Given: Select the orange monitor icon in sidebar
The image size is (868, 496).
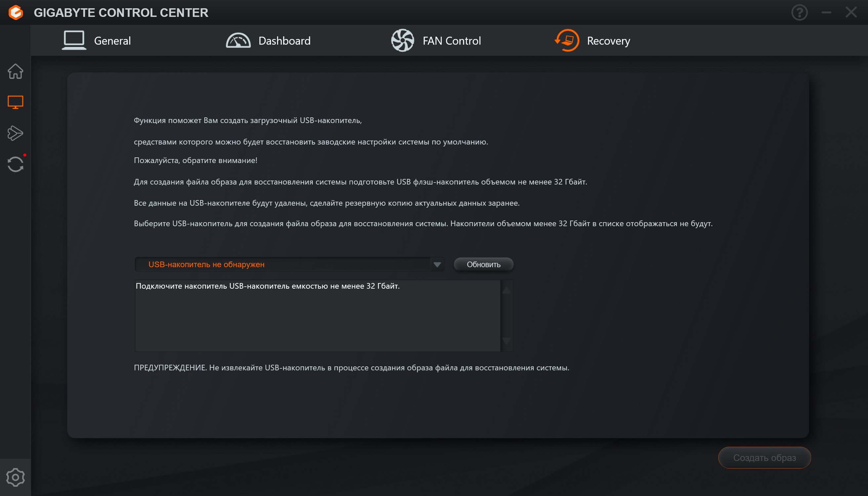Looking at the screenshot, I should tap(15, 102).
